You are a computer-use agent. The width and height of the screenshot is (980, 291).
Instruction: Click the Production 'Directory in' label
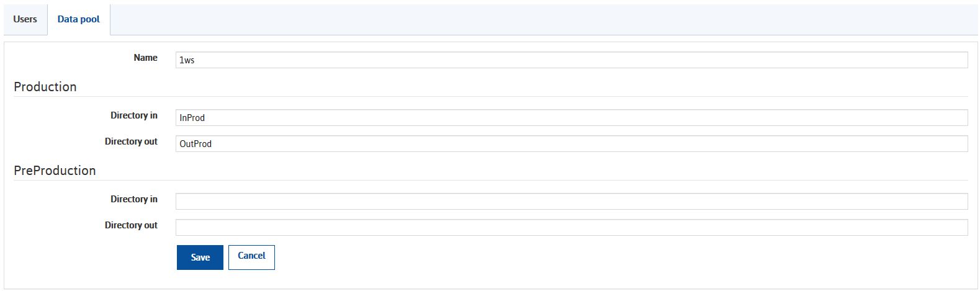(134, 115)
